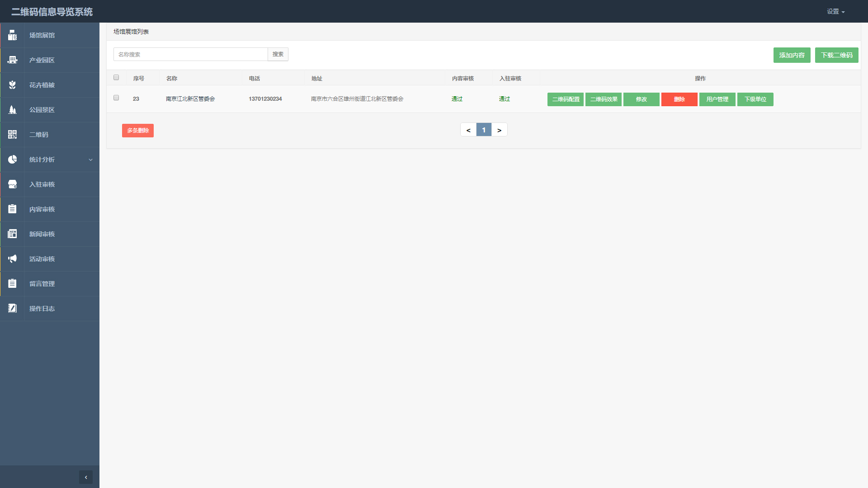Click the 花卉植被 plant icon
868x488 pixels.
pyautogui.click(x=12, y=85)
